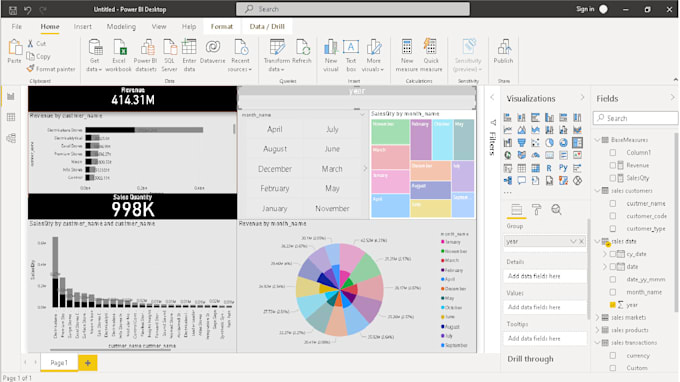Click the Fields pane vertical scrollbar
The width and height of the screenshot is (680, 382).
[676, 222]
